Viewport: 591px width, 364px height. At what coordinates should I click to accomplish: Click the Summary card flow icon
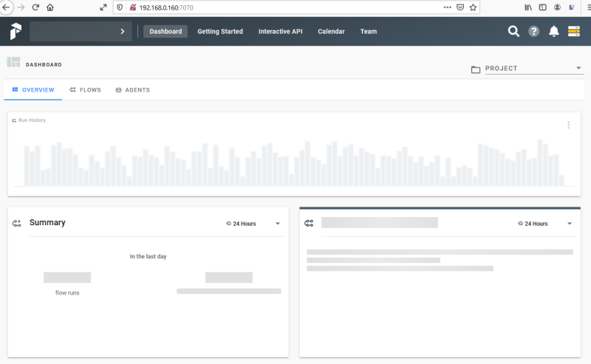16,224
